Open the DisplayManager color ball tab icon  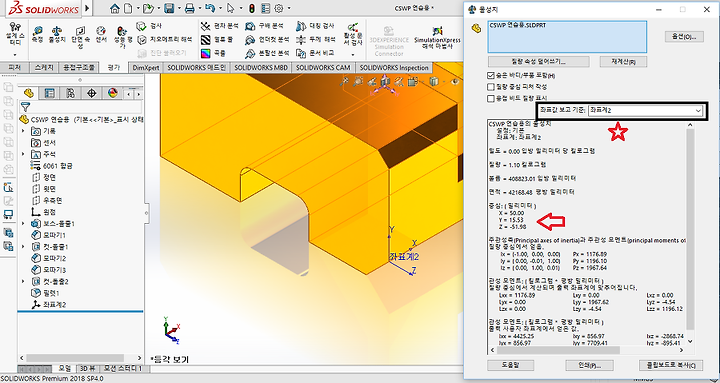pyautogui.click(x=112, y=93)
